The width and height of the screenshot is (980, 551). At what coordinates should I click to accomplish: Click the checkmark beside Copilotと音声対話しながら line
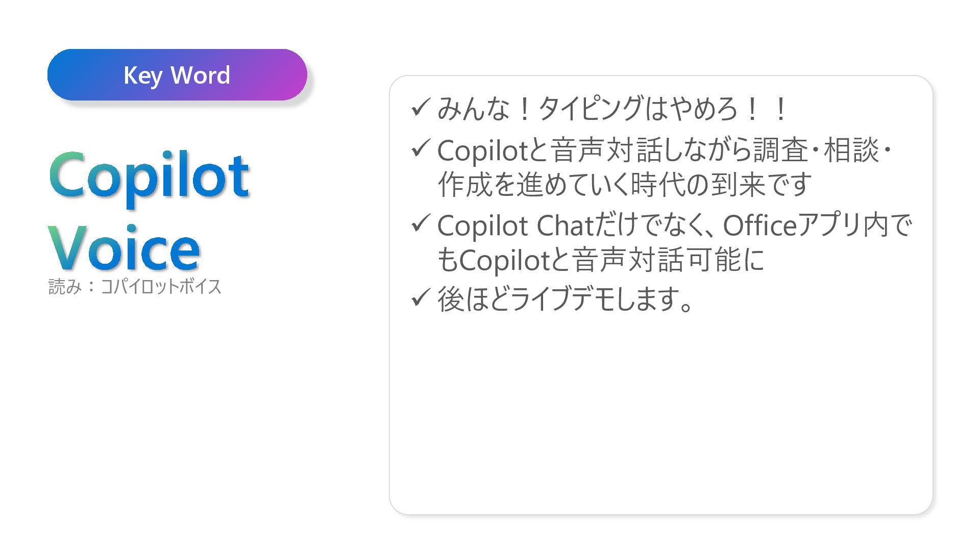(420, 148)
